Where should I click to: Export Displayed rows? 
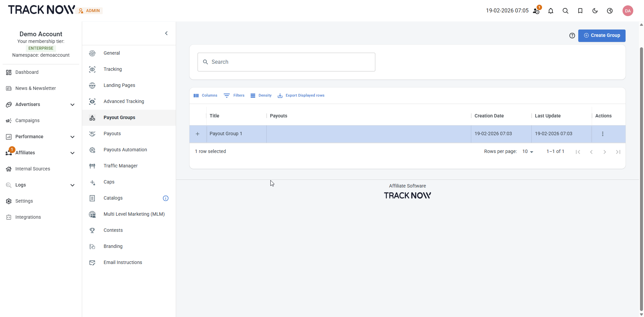point(301,96)
